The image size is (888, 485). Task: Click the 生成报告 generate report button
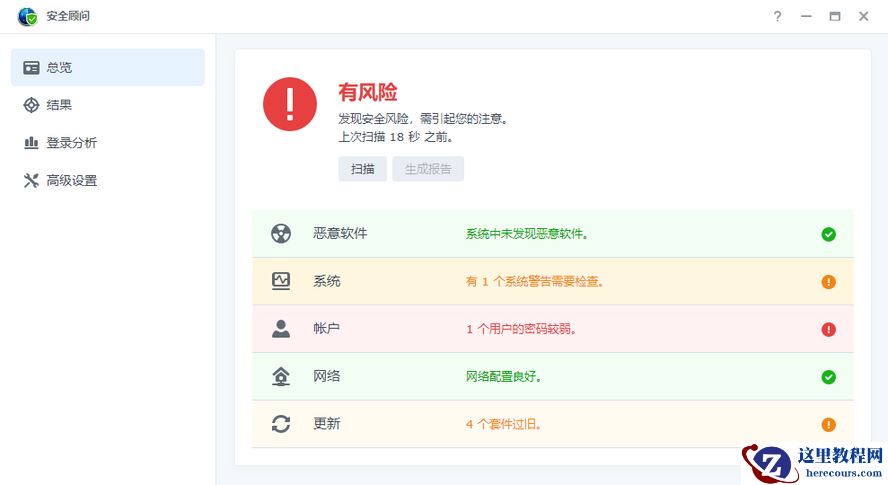[x=428, y=169]
